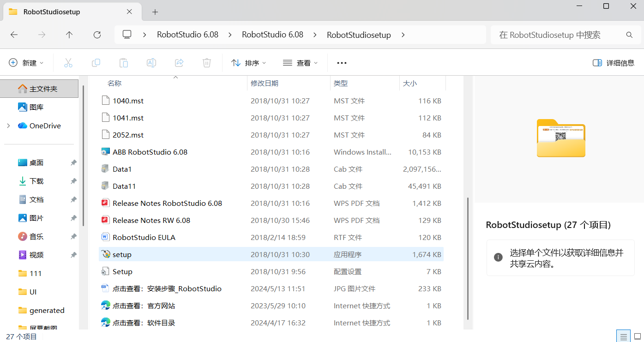The image size is (644, 342).
Task: Unpin 下载 using its pin icon
Action: [73, 181]
